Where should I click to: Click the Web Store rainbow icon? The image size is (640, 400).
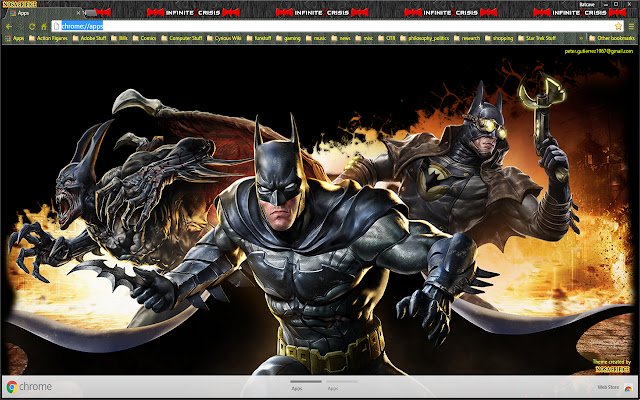pos(628,388)
